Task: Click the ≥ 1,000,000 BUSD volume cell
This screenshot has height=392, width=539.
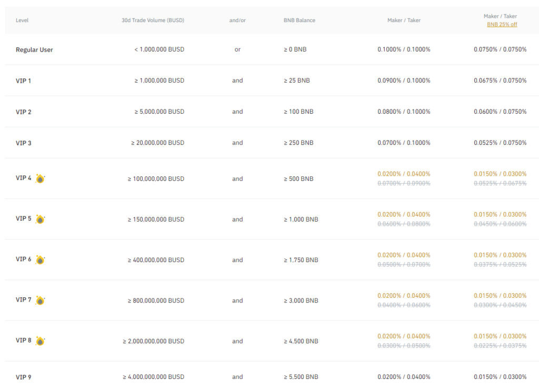Action: 159,81
